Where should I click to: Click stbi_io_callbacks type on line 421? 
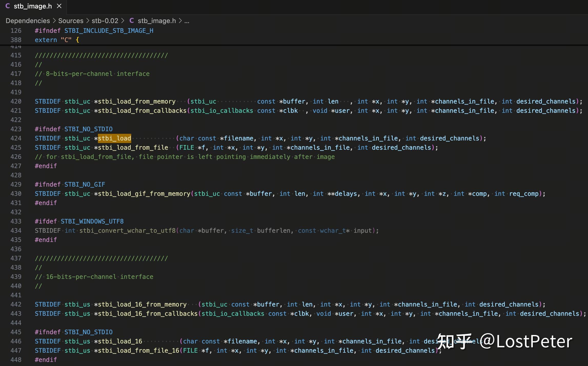click(222, 111)
